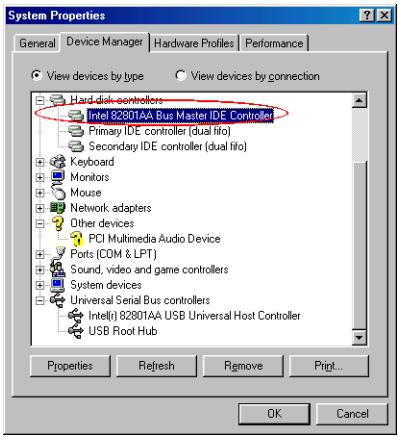Screen dimensions: 398x437
Task: Click the Keyboard category icon
Action: (58, 162)
